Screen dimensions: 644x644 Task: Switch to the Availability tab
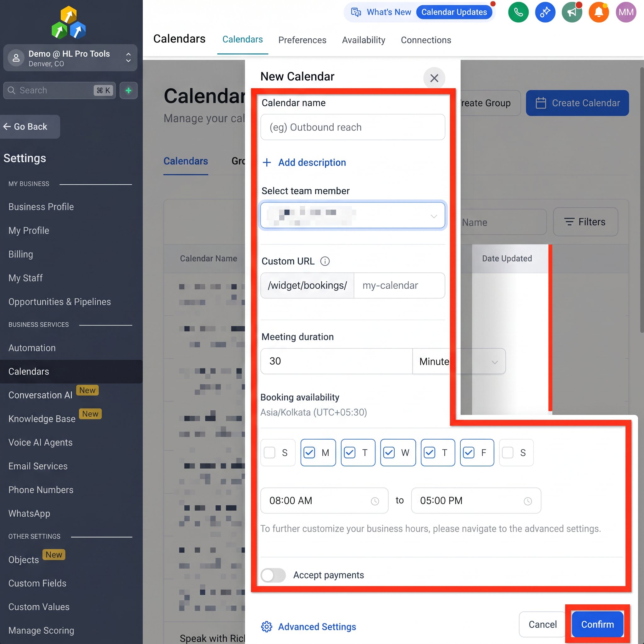click(x=363, y=40)
